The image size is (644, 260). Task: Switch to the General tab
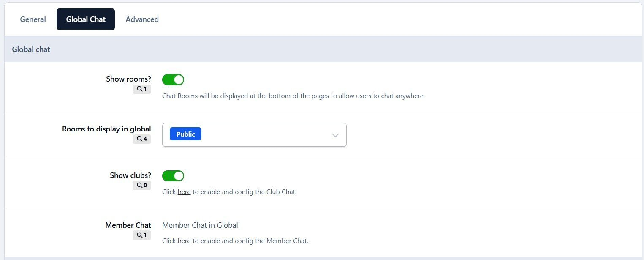pyautogui.click(x=33, y=19)
